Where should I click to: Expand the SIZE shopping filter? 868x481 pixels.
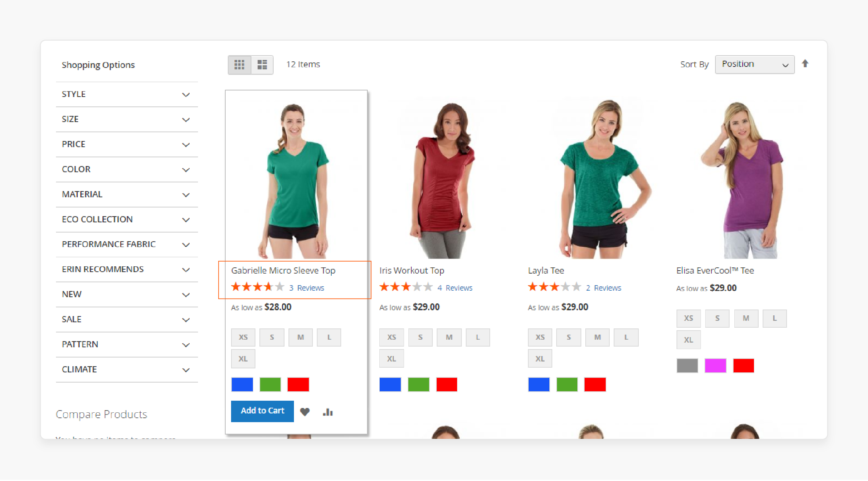point(125,118)
